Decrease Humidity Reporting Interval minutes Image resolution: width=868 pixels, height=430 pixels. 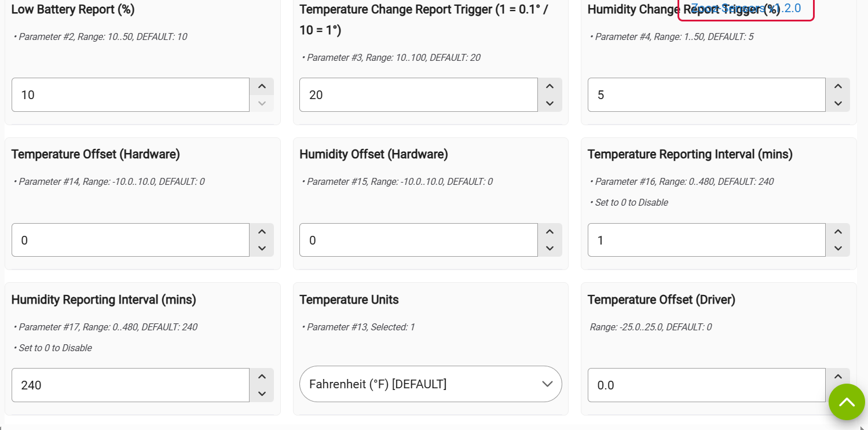[262, 393]
